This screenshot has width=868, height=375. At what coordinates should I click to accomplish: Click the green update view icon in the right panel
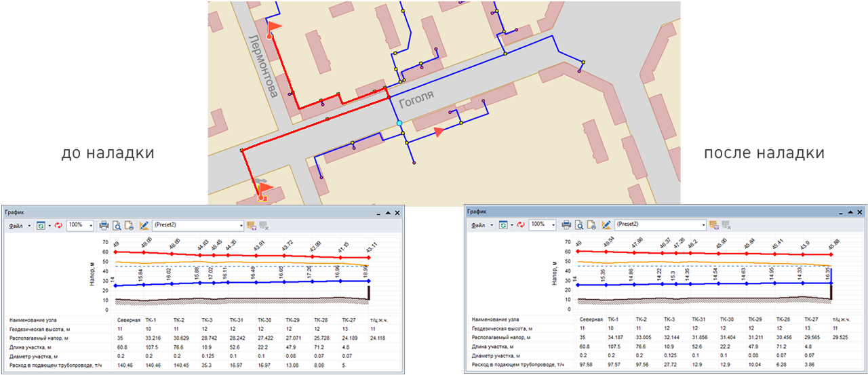tap(504, 224)
